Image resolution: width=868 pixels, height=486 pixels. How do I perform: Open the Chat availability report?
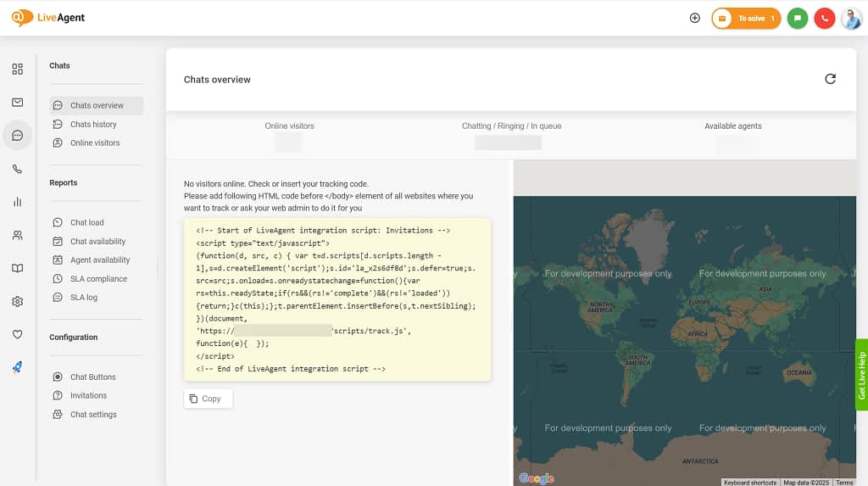coord(97,241)
